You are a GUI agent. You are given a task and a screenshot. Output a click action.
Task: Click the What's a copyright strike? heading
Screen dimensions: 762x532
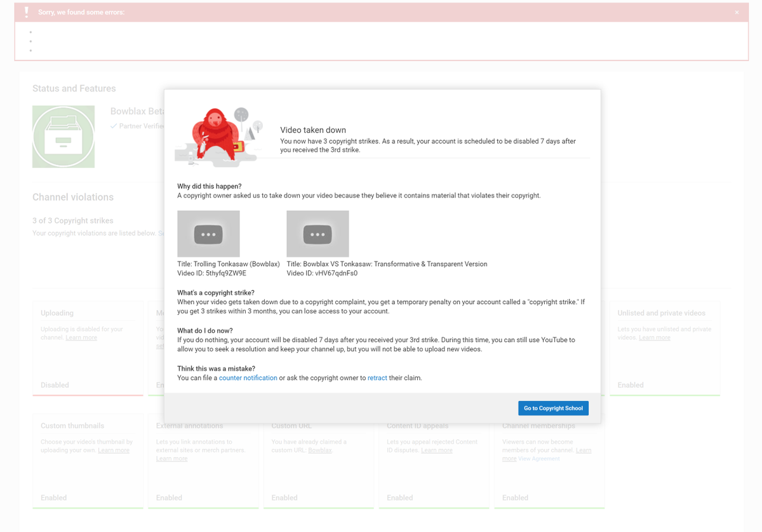(216, 293)
